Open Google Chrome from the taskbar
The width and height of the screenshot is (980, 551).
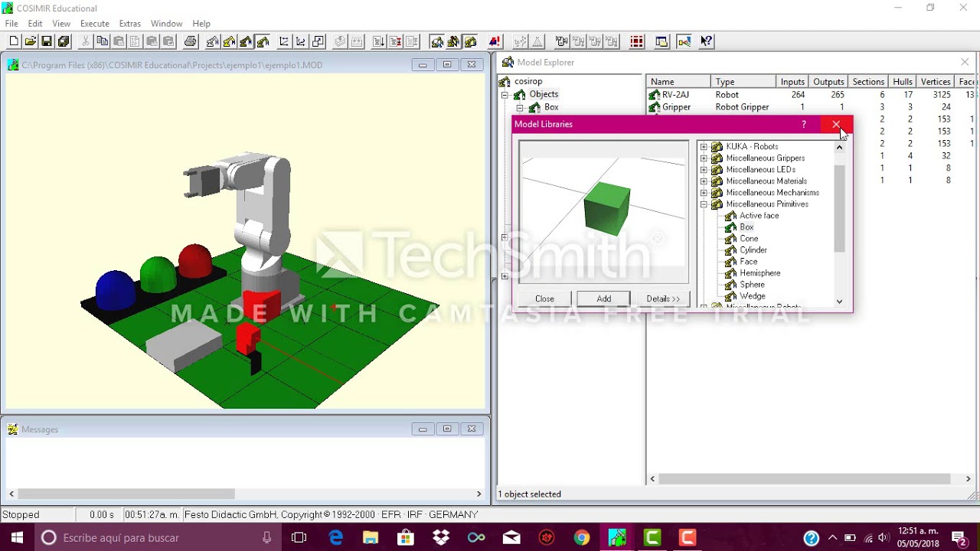tap(582, 538)
